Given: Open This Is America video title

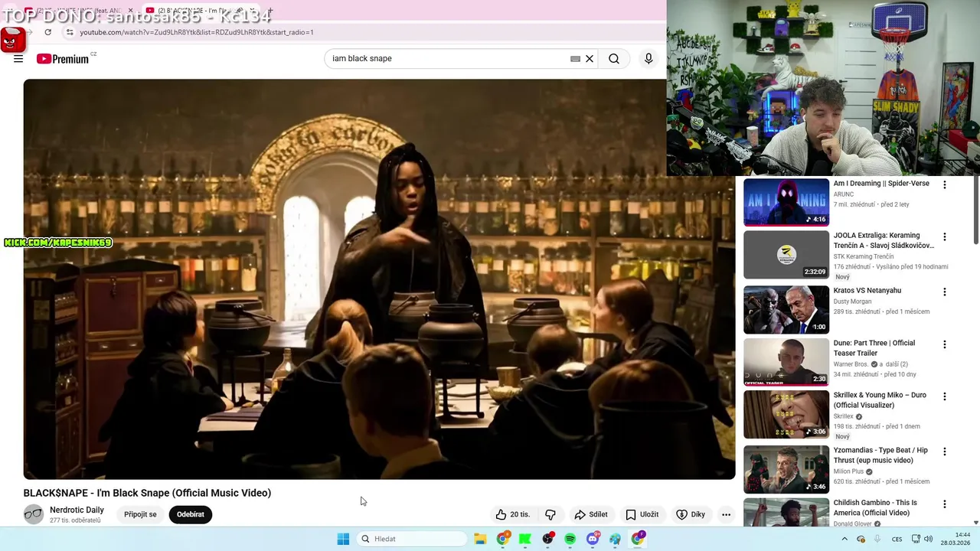Looking at the screenshot, I should [875, 507].
